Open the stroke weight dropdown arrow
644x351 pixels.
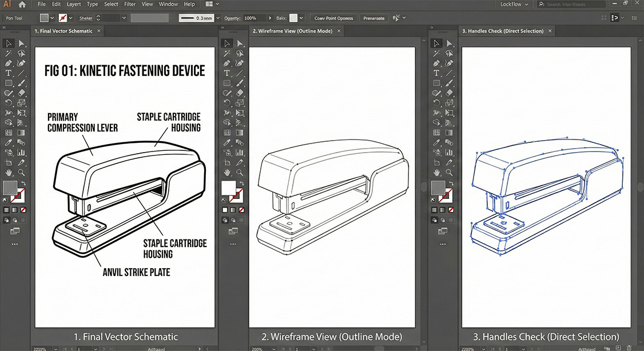coord(217,18)
